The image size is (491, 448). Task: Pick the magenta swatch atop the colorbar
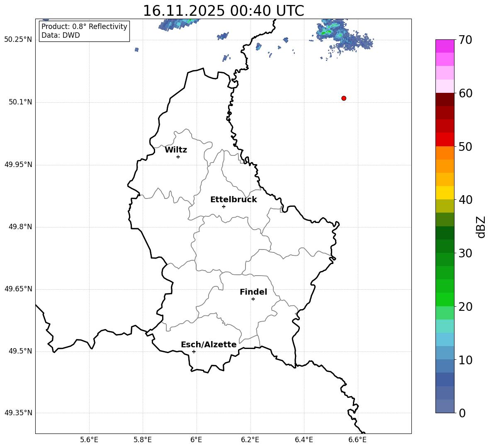click(445, 46)
